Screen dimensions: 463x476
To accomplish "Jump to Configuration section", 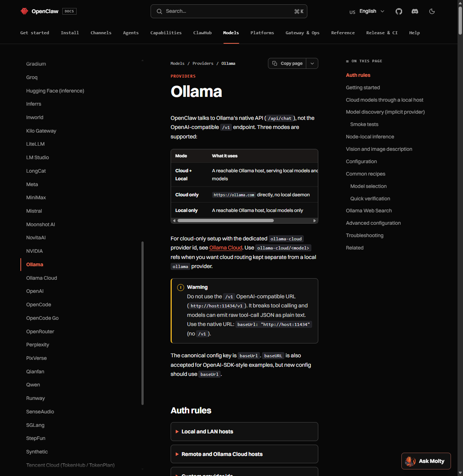I will tap(361, 161).
